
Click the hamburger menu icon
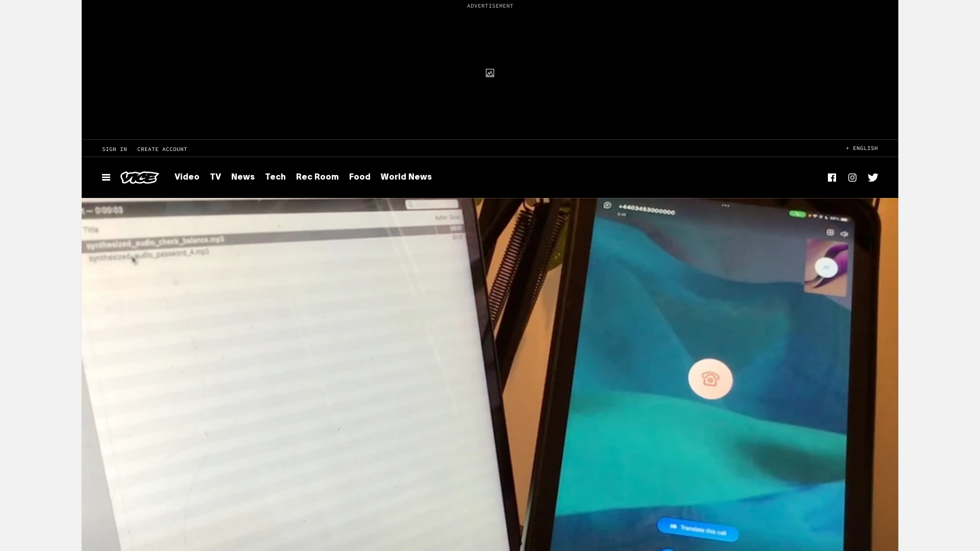click(x=106, y=177)
